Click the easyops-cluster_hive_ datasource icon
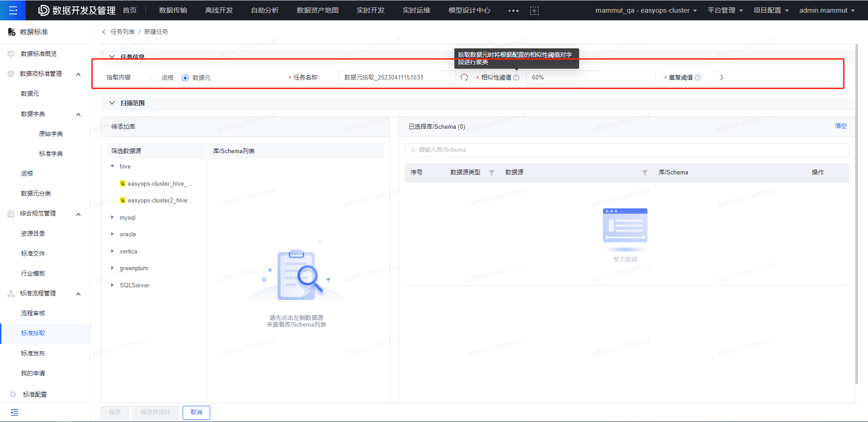 tap(123, 183)
